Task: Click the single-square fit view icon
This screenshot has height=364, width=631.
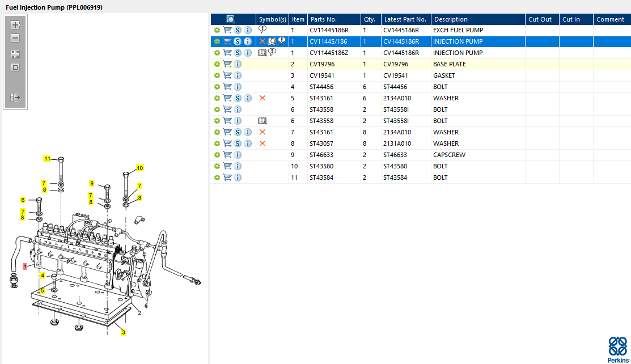Action: pyautogui.click(x=15, y=67)
